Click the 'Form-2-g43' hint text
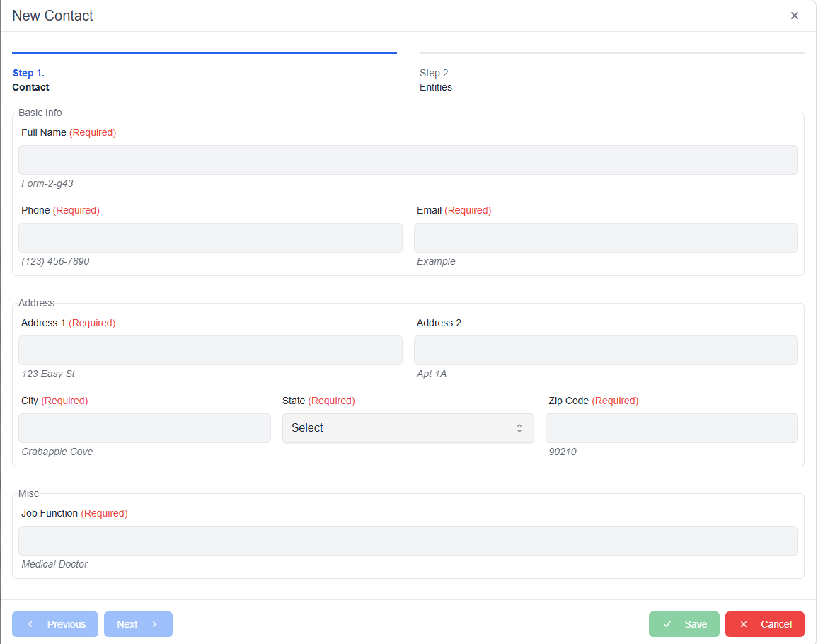This screenshot has width=818, height=644. click(x=47, y=184)
